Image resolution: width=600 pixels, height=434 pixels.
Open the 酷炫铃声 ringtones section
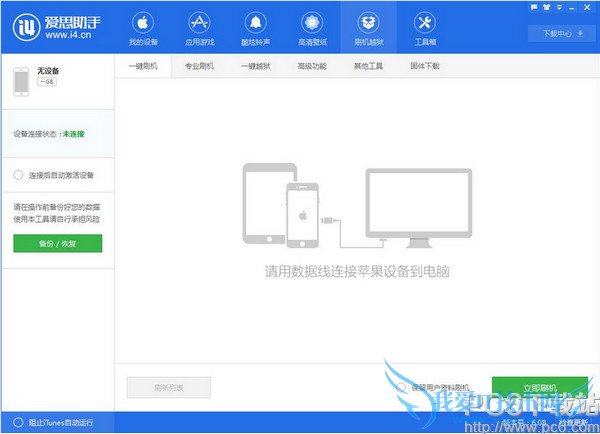pyautogui.click(x=256, y=29)
